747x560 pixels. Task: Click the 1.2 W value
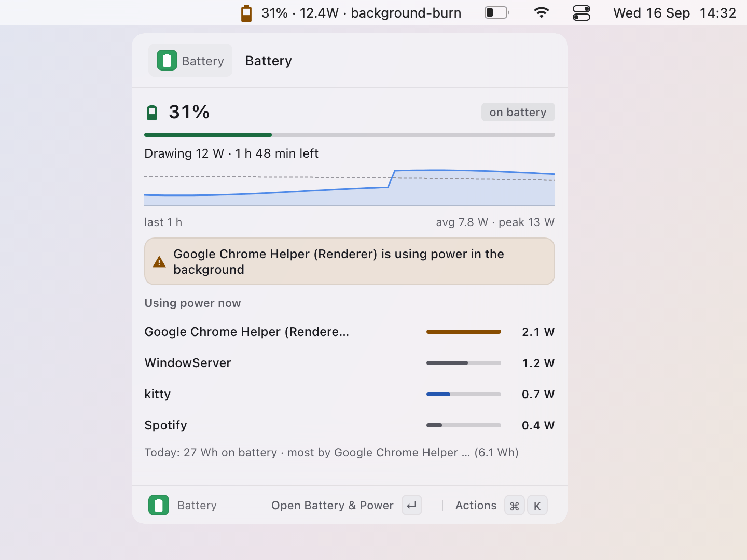pos(538,363)
